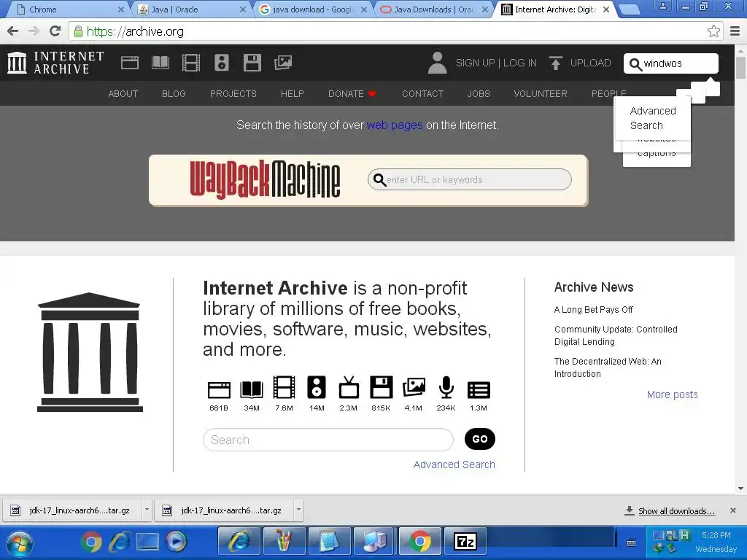
Task: Click the Chrome taskbar button
Action: pyautogui.click(x=419, y=542)
